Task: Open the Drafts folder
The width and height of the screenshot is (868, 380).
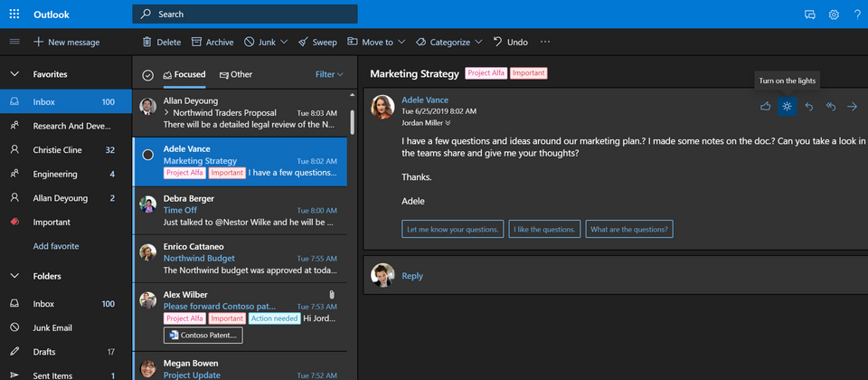Action: point(66,352)
